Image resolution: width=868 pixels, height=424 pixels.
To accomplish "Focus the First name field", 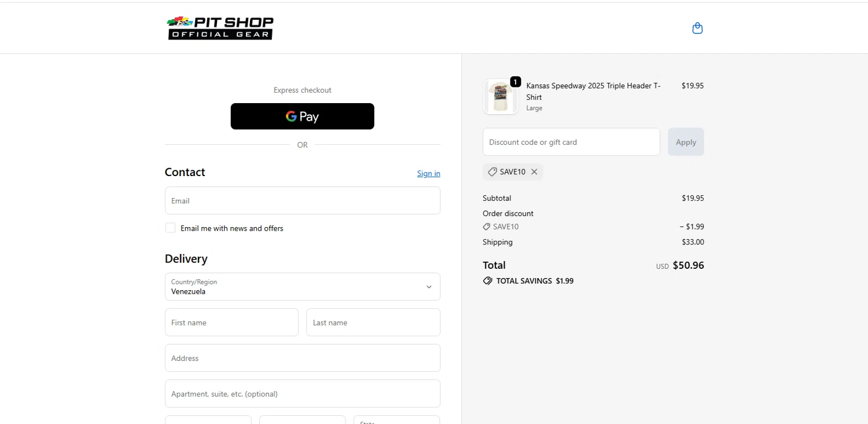I will click(x=231, y=322).
